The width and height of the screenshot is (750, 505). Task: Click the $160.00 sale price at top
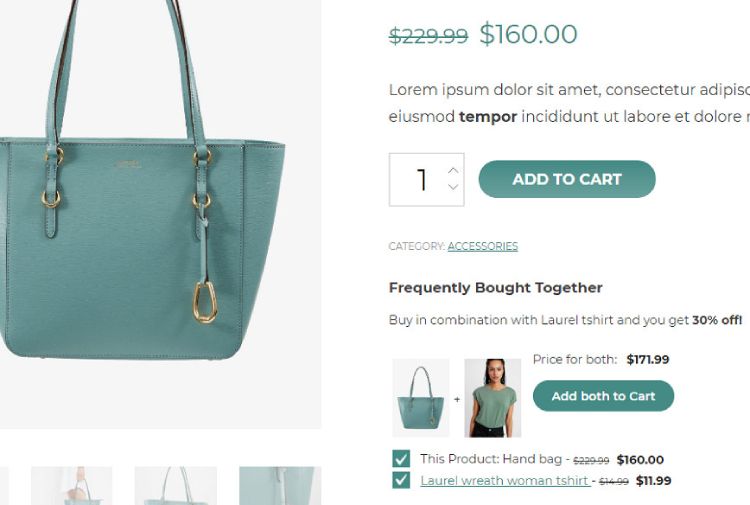[528, 34]
